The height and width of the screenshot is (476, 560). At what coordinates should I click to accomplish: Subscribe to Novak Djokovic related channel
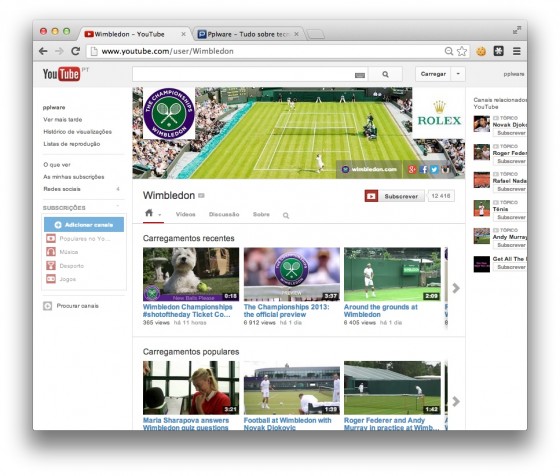click(x=510, y=133)
